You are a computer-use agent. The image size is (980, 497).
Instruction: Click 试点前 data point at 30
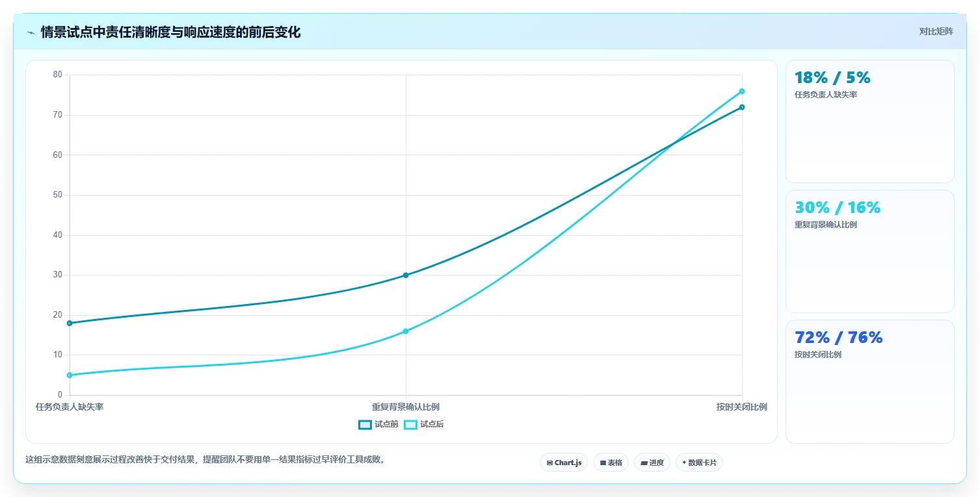click(406, 275)
